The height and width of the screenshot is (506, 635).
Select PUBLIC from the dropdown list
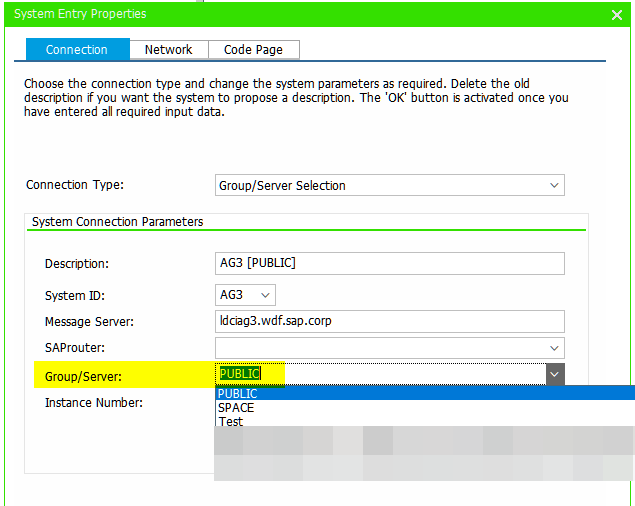[425, 393]
